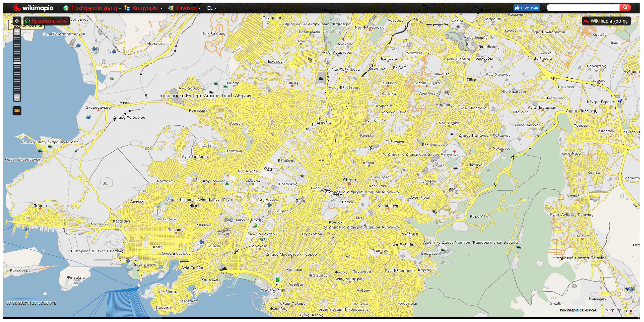The height and width of the screenshot is (322, 644).
Task: Click the icon on Ψυττάλεια island
Action: pyautogui.click(x=76, y=282)
